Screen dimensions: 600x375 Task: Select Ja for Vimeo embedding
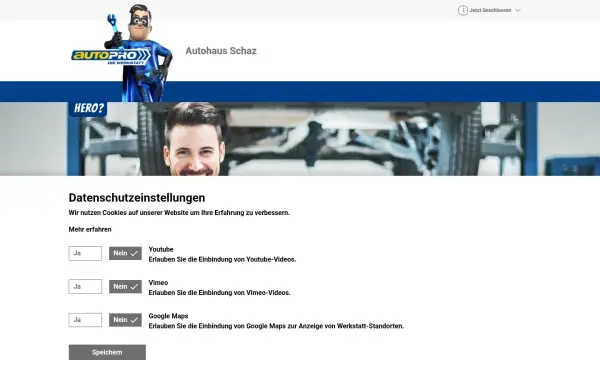coord(85,287)
